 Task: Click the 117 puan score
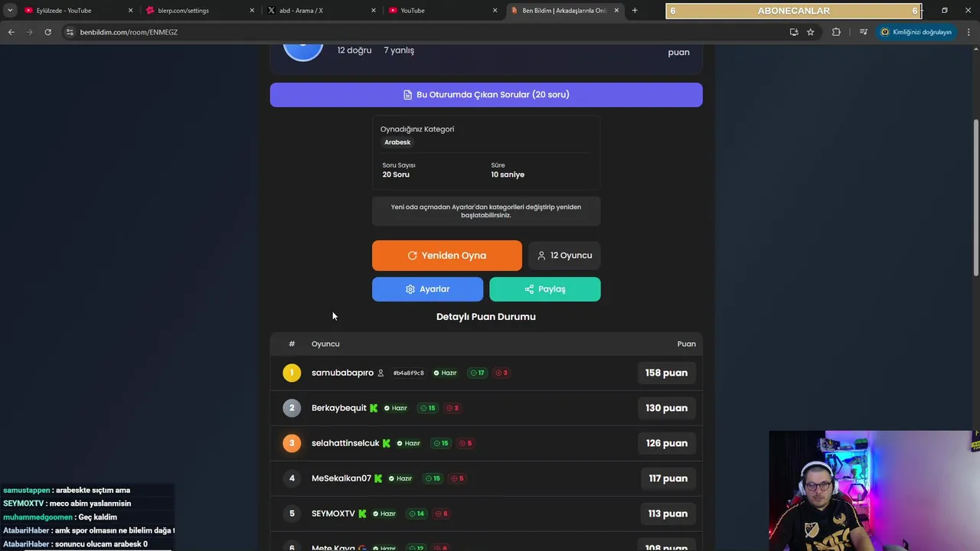tap(668, 478)
